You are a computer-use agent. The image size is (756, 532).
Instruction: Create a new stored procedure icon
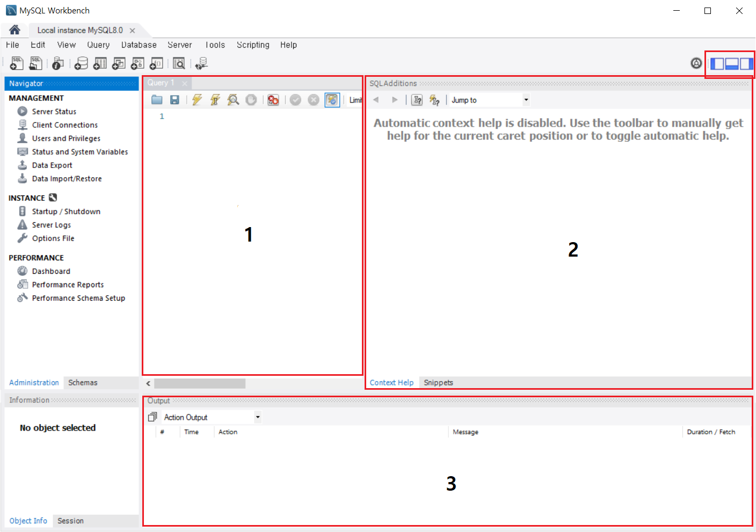(137, 64)
